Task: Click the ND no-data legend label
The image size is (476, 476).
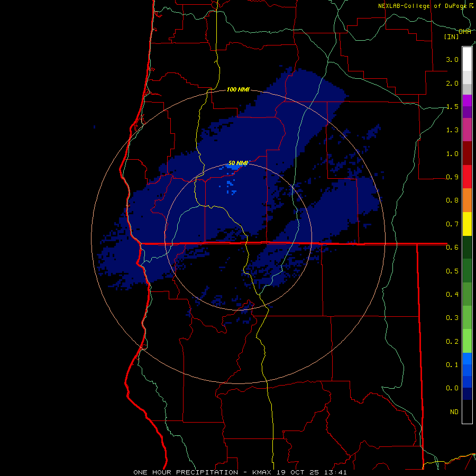Action: pos(454,411)
